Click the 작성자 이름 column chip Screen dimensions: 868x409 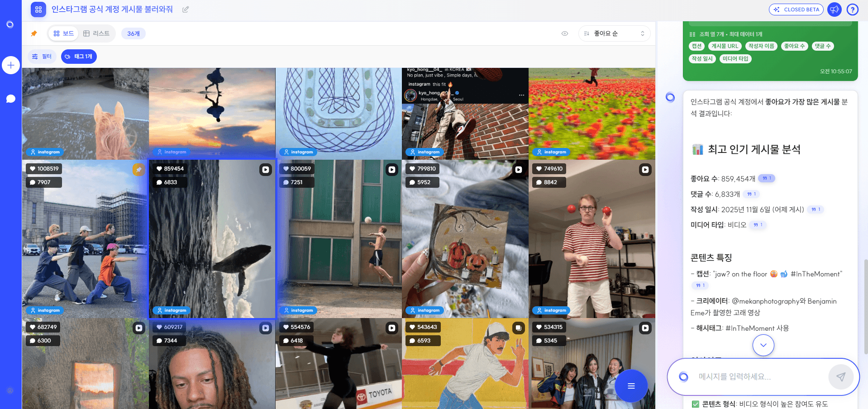[761, 46]
